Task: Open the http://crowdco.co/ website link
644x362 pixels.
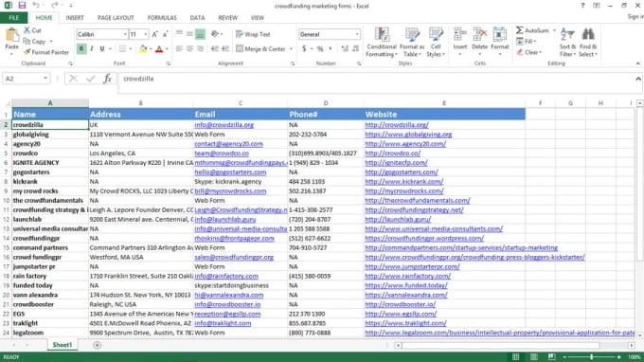Action: 392,153
